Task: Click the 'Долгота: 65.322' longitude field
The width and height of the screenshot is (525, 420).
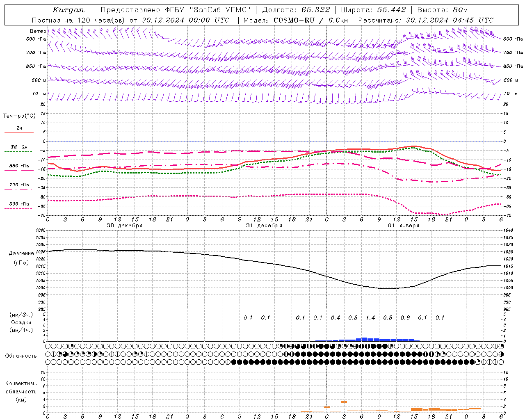Action: [x=296, y=10]
